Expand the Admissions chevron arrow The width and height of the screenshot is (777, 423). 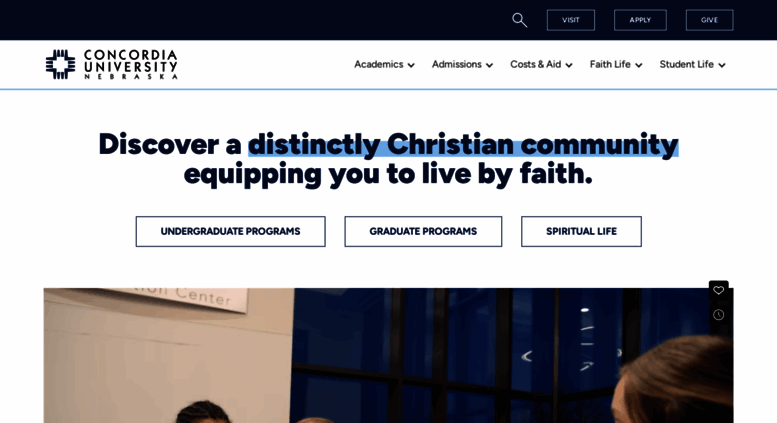pyautogui.click(x=490, y=65)
